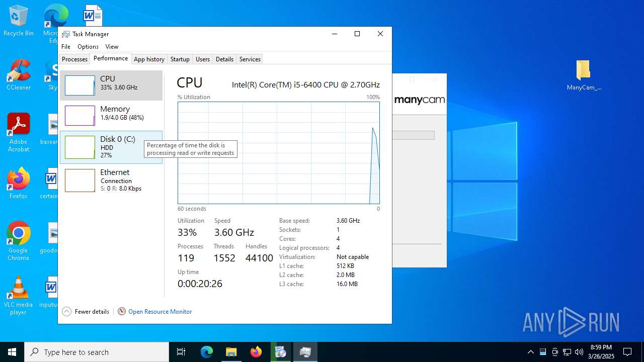Open Task View from taskbar
Image resolution: width=644 pixels, height=362 pixels.
181,352
